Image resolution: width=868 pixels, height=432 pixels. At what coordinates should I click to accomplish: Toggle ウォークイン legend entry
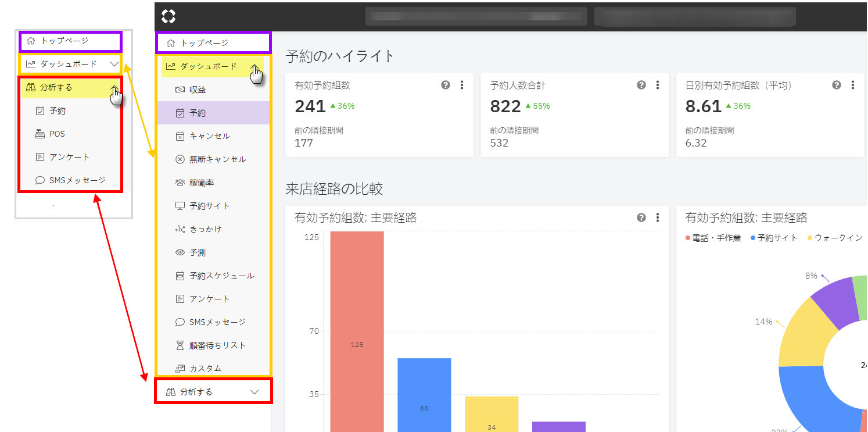coord(835,238)
